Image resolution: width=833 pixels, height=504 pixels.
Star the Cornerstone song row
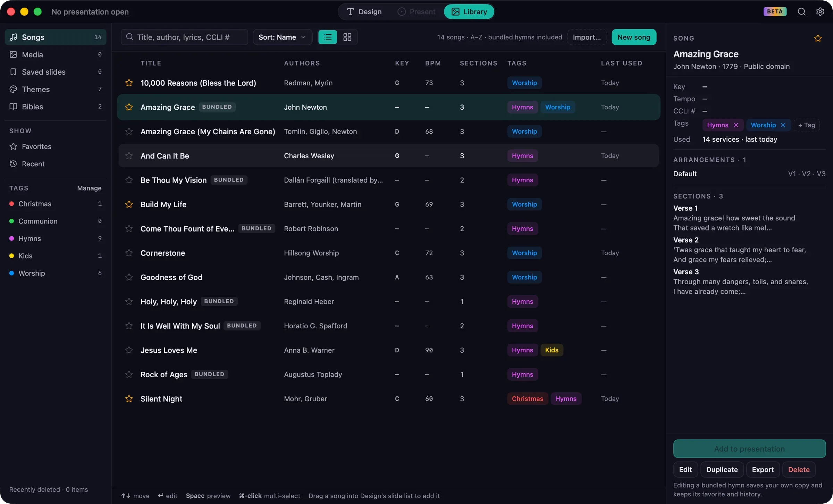129,253
